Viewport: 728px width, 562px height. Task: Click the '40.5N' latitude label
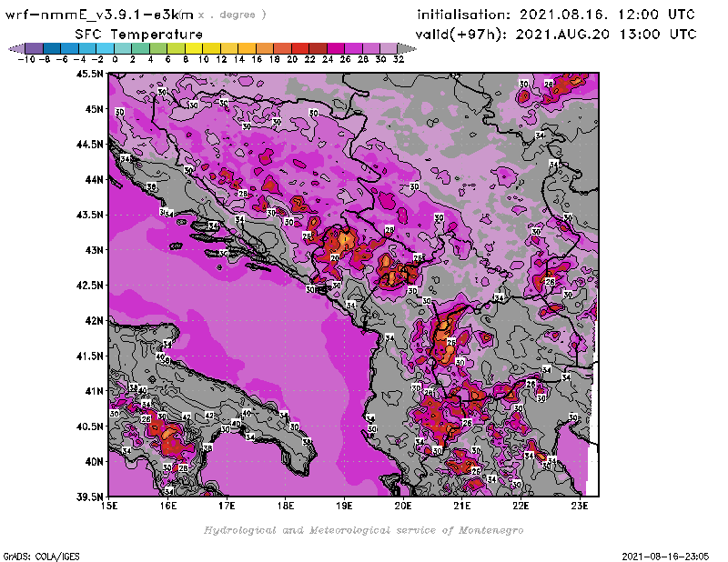pyautogui.click(x=89, y=427)
